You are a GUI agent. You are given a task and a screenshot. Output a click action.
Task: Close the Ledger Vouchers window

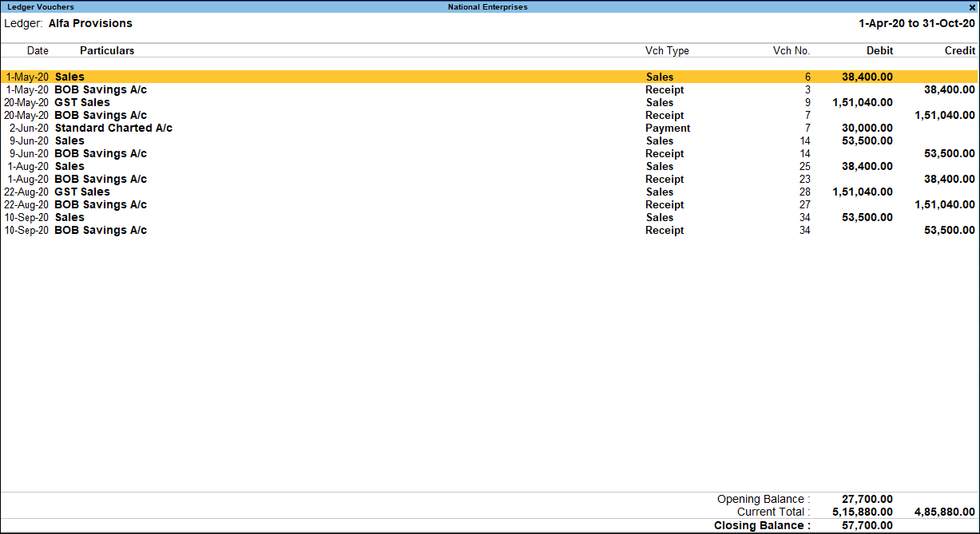tap(971, 7)
